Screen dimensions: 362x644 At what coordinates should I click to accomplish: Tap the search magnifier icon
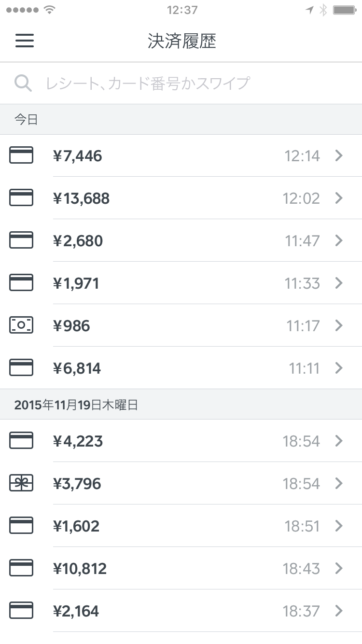(23, 83)
